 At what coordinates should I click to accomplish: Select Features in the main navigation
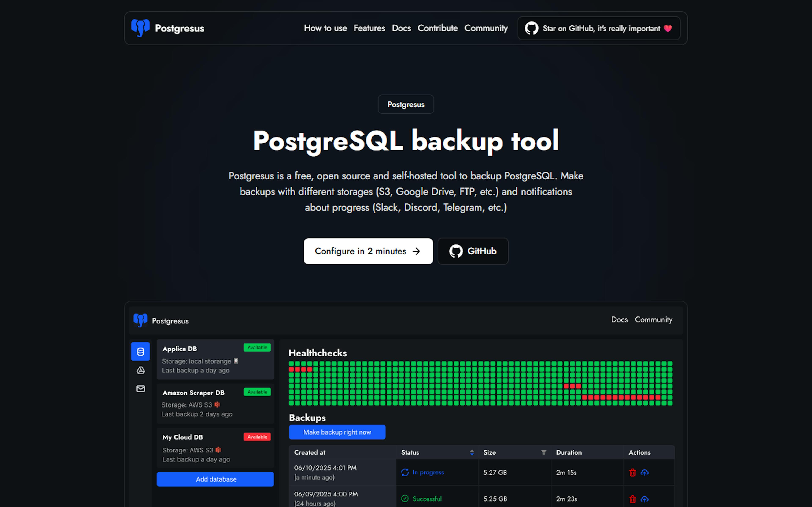[369, 28]
